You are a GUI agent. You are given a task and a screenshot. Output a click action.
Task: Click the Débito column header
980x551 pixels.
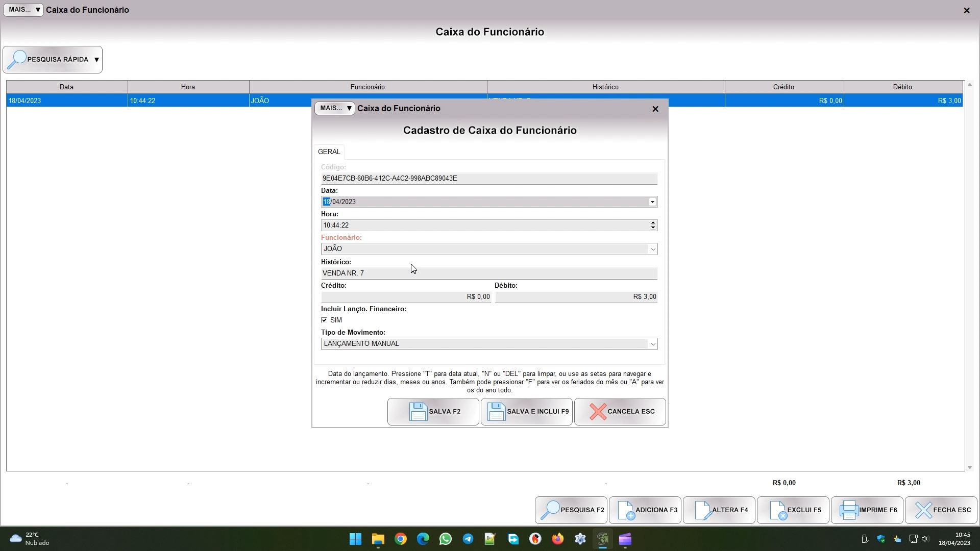point(902,87)
